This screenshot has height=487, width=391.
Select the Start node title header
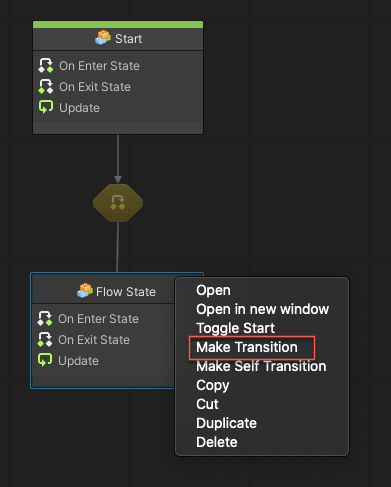[118, 39]
